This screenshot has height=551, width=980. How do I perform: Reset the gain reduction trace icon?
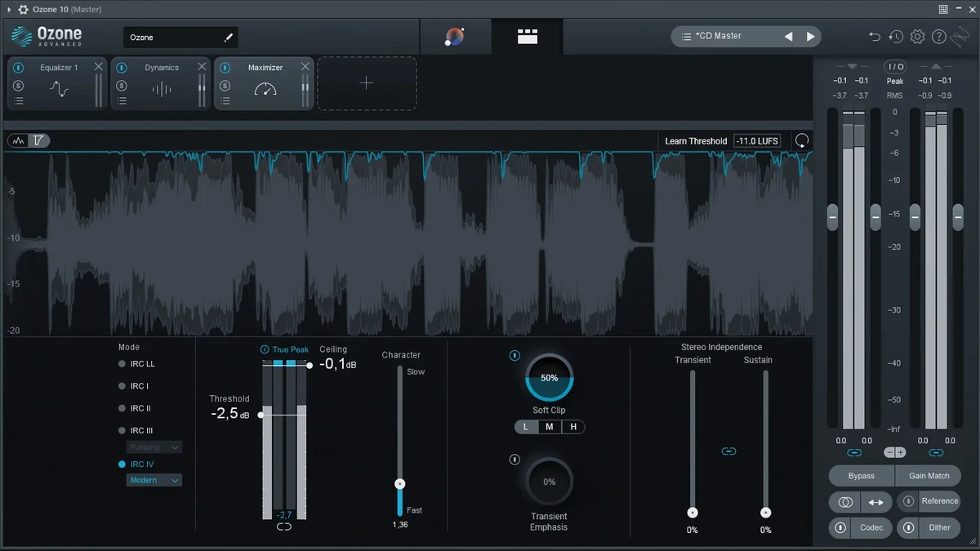(801, 141)
